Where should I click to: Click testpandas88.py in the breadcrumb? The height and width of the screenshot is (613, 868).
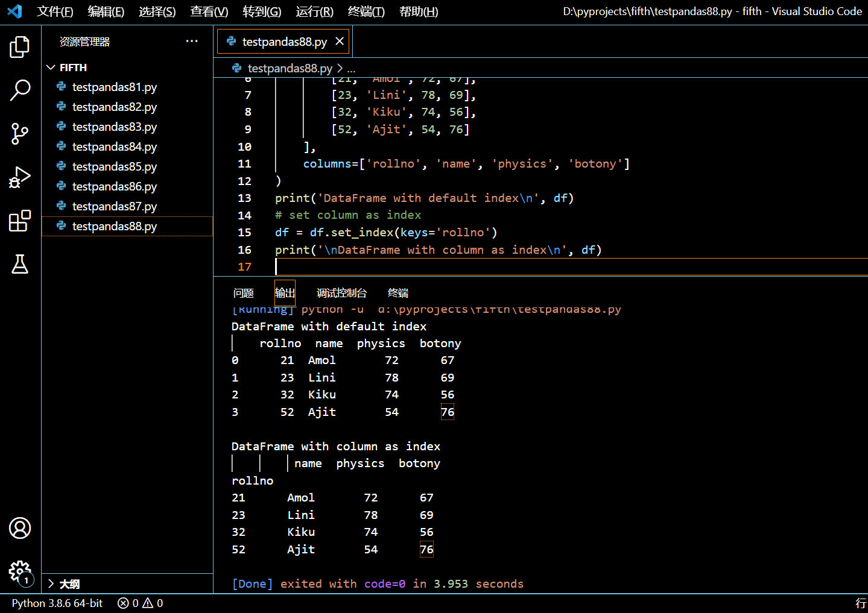click(290, 68)
